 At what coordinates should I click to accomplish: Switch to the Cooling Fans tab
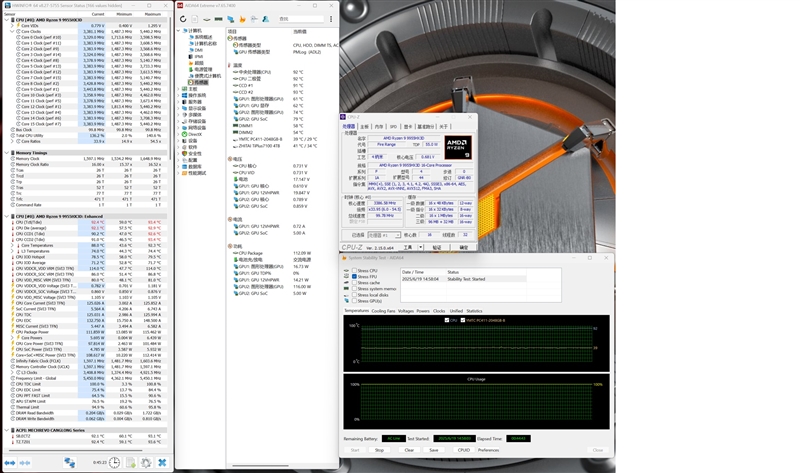tap(383, 311)
